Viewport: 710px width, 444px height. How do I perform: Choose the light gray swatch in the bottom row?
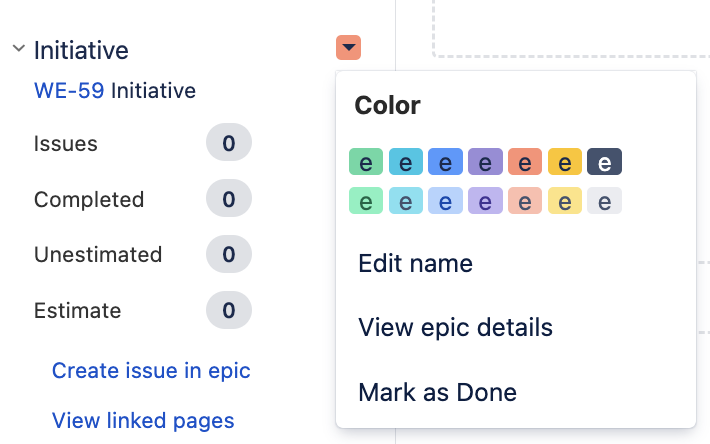click(604, 201)
